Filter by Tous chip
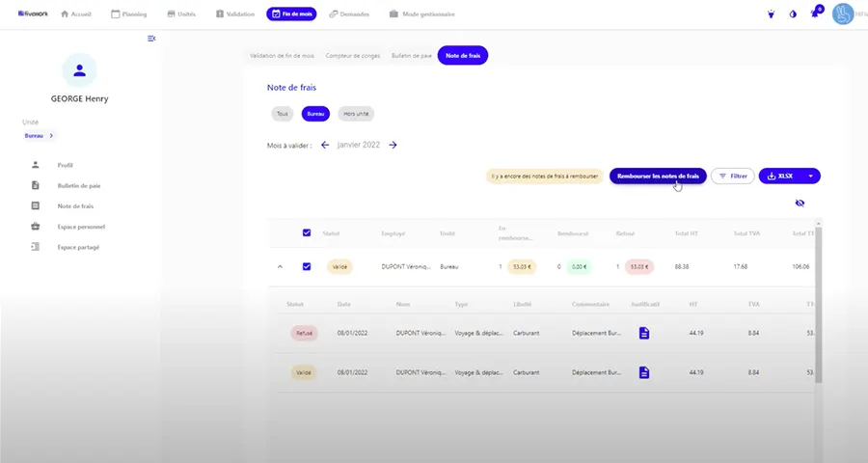The height and width of the screenshot is (463, 868). 283,114
